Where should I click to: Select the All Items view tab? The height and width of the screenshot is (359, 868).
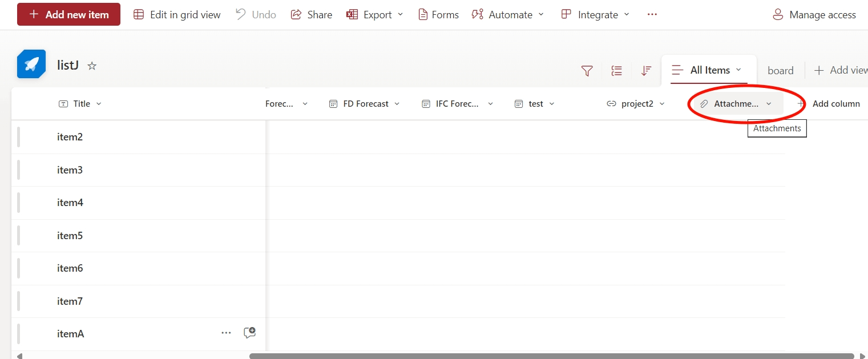point(709,70)
